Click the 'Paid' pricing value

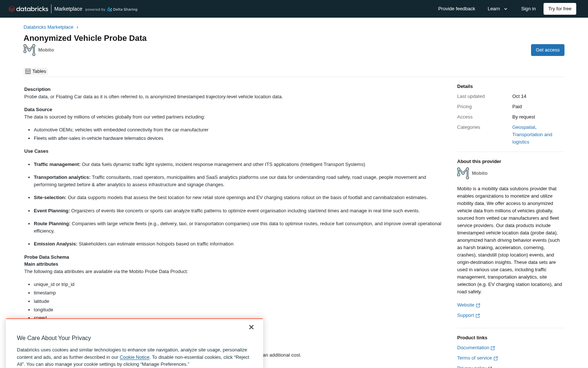click(x=517, y=107)
